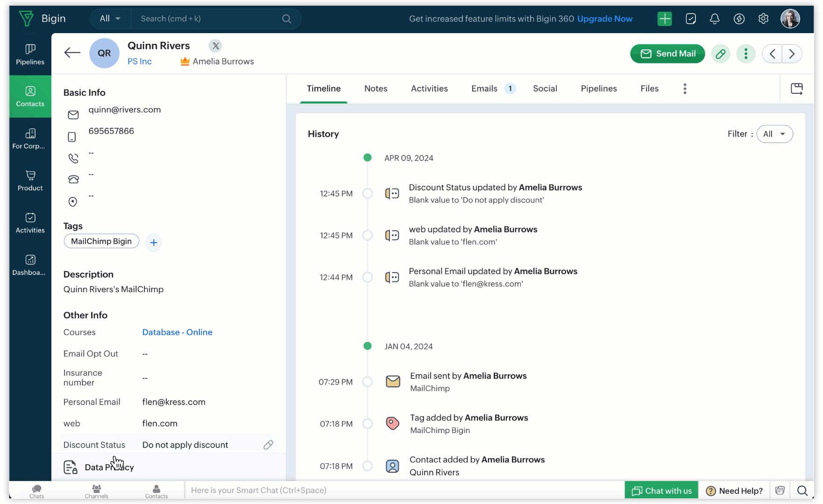Open the Pipelines sidebar module
The image size is (823, 504).
pos(30,54)
